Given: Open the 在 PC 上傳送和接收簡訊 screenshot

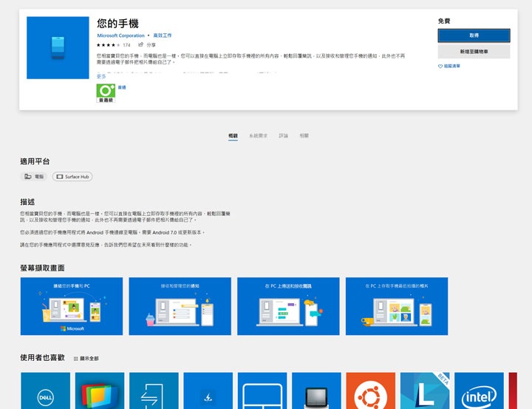Looking at the screenshot, I should click(288, 306).
